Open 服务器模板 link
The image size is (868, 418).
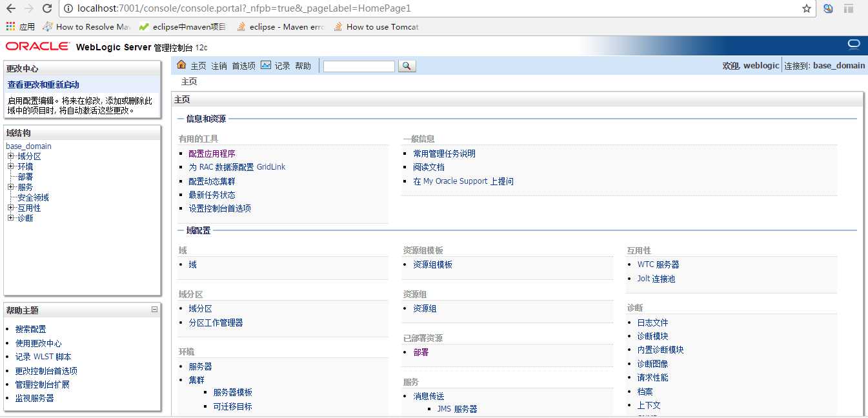coord(232,392)
